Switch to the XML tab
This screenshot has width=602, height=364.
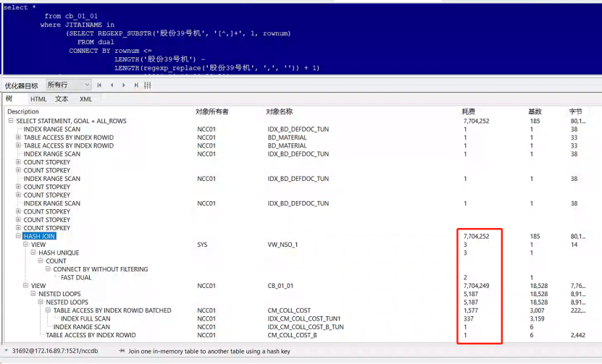[85, 99]
